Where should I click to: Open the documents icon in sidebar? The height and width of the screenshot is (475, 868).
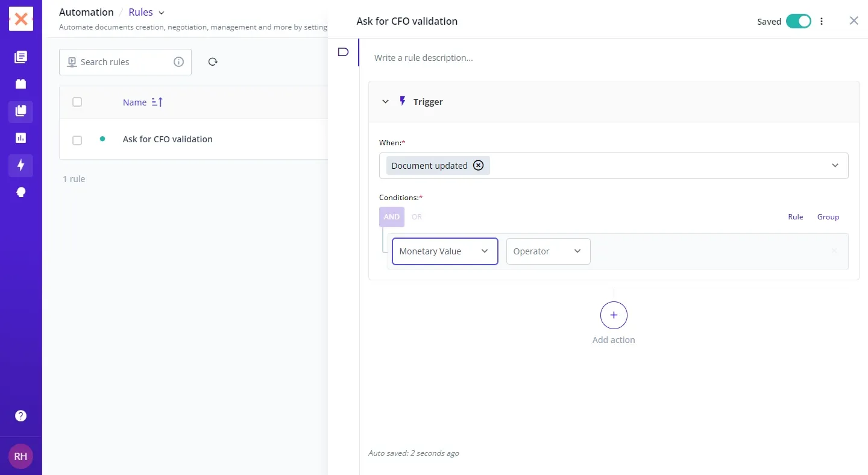[20, 57]
